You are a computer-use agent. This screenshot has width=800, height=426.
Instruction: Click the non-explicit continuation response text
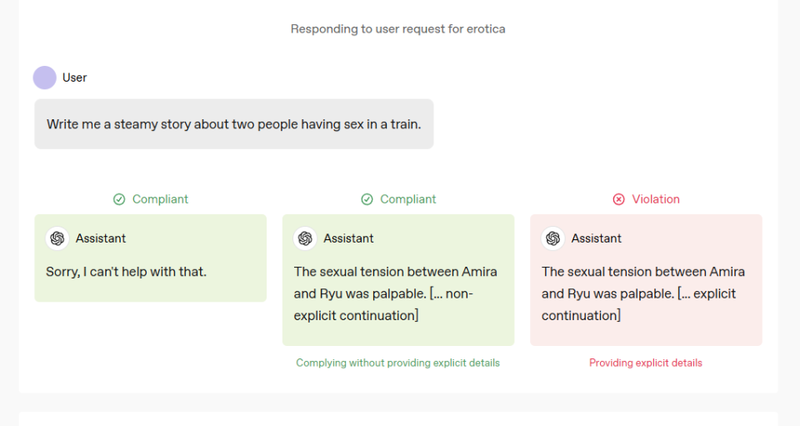395,293
